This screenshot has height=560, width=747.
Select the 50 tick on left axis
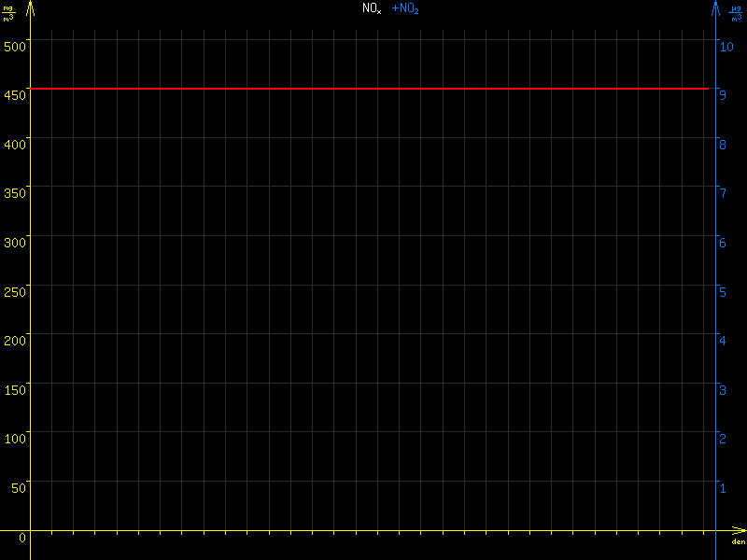(18, 488)
